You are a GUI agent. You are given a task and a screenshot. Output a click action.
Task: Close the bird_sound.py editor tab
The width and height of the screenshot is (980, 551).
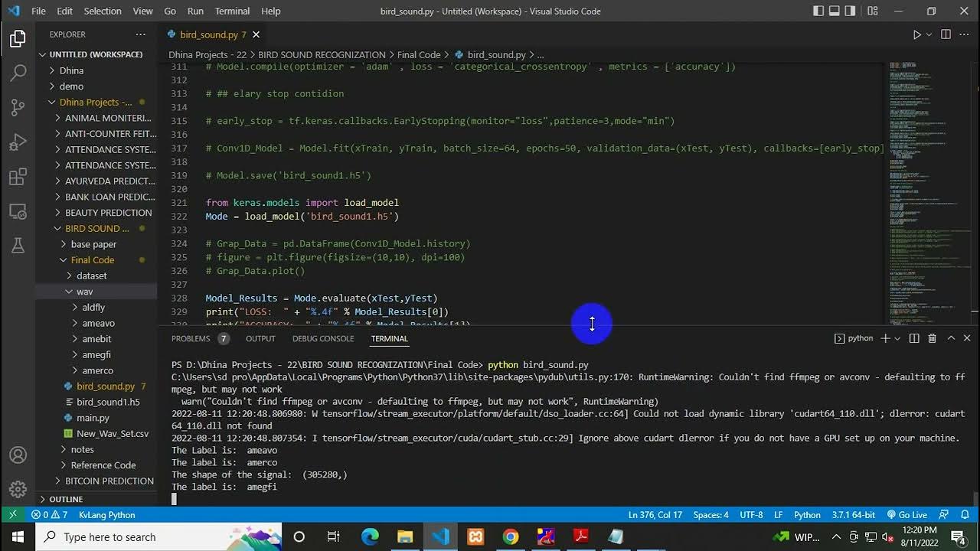coord(256,34)
